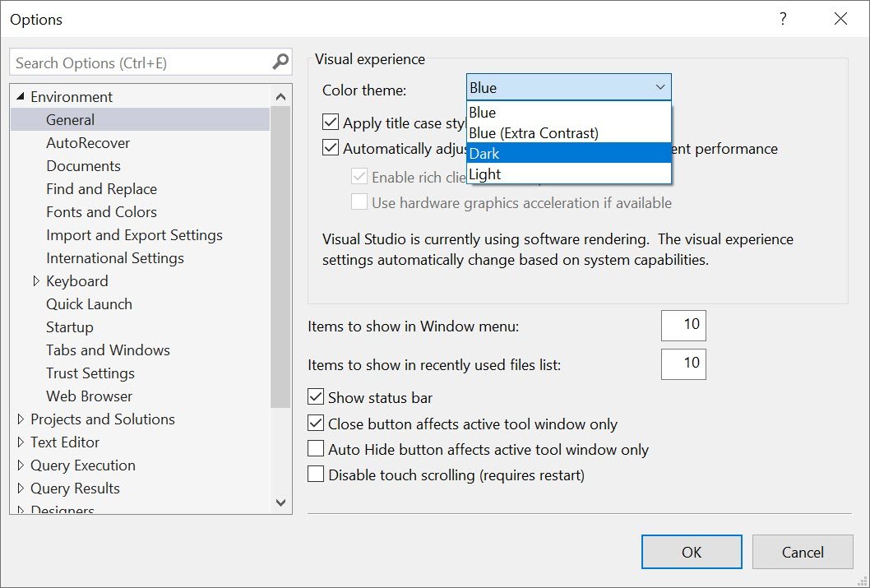Open AutoRecover settings page

(x=88, y=143)
